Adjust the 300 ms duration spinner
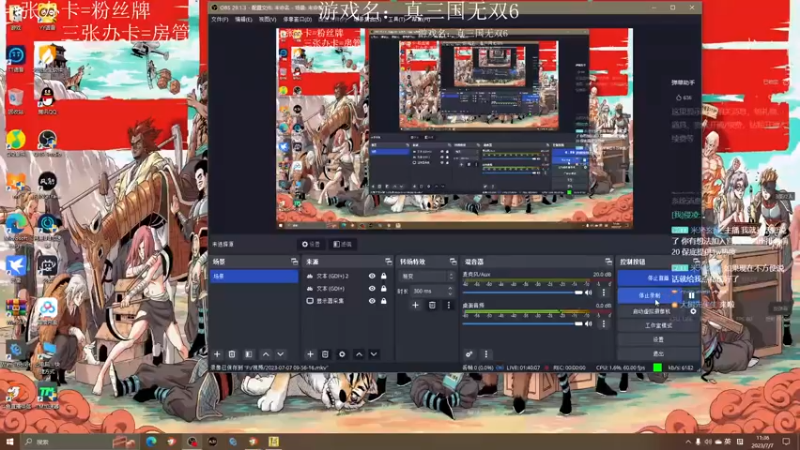 (x=433, y=291)
